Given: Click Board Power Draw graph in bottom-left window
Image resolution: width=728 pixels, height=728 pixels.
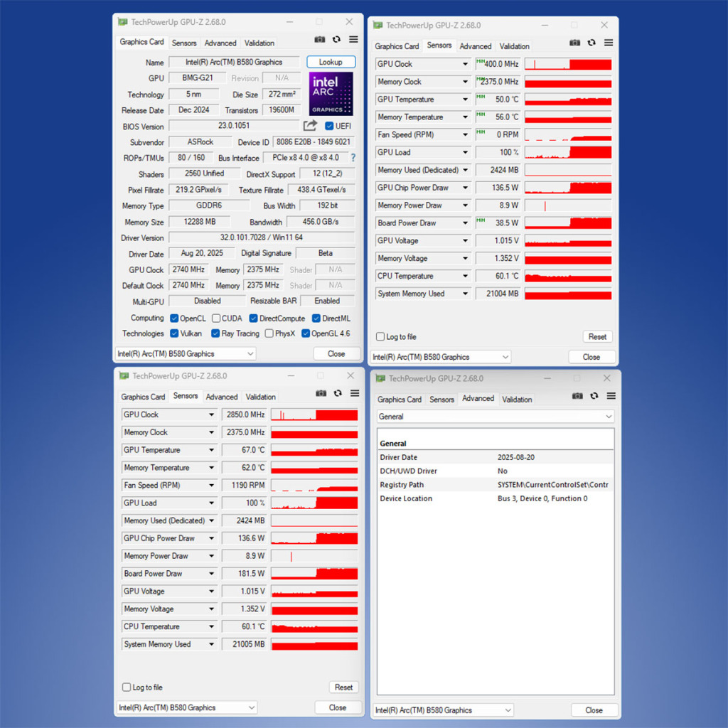Looking at the screenshot, I should (x=314, y=574).
